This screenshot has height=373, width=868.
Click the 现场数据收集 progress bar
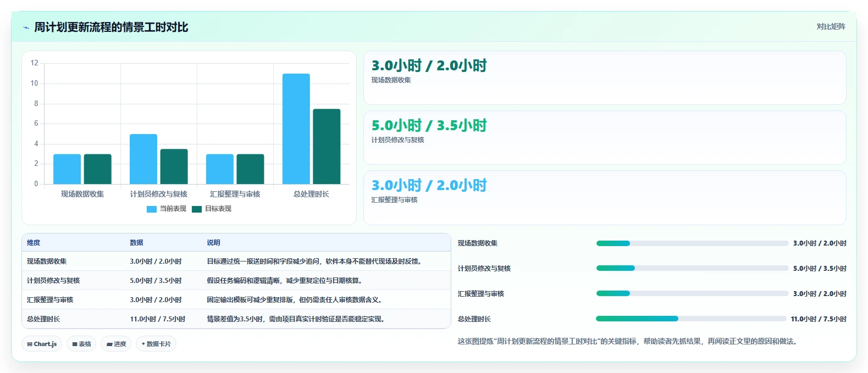[x=693, y=243]
